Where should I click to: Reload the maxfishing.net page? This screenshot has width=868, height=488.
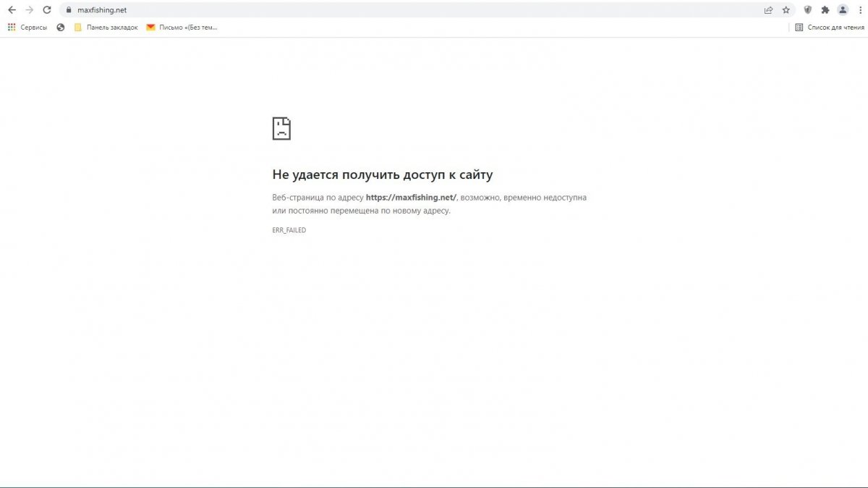point(47,10)
